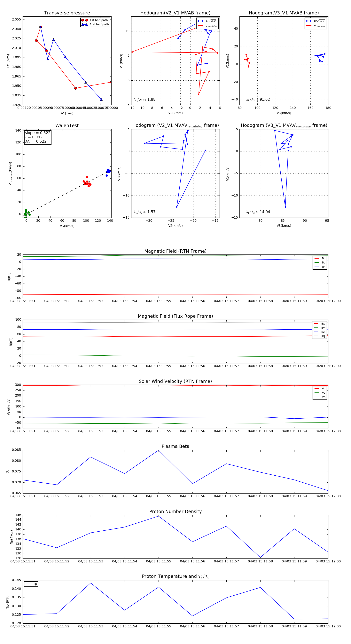
Task: Click 'Br' legend entry in RTN field plot
Action: click(x=320, y=259)
